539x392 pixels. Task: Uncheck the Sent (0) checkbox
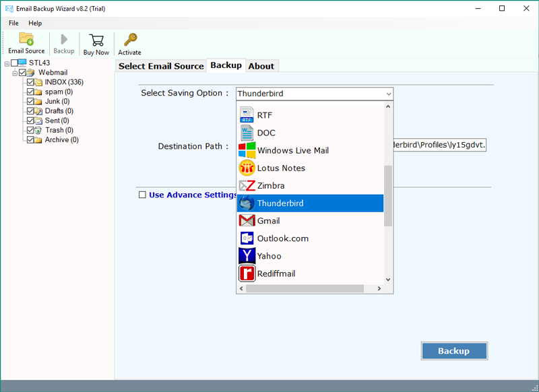pyautogui.click(x=30, y=121)
